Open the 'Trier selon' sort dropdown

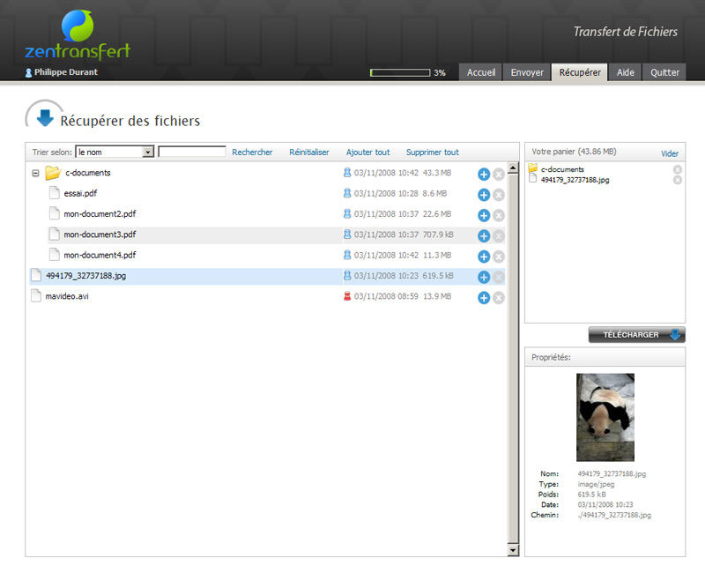[x=115, y=152]
